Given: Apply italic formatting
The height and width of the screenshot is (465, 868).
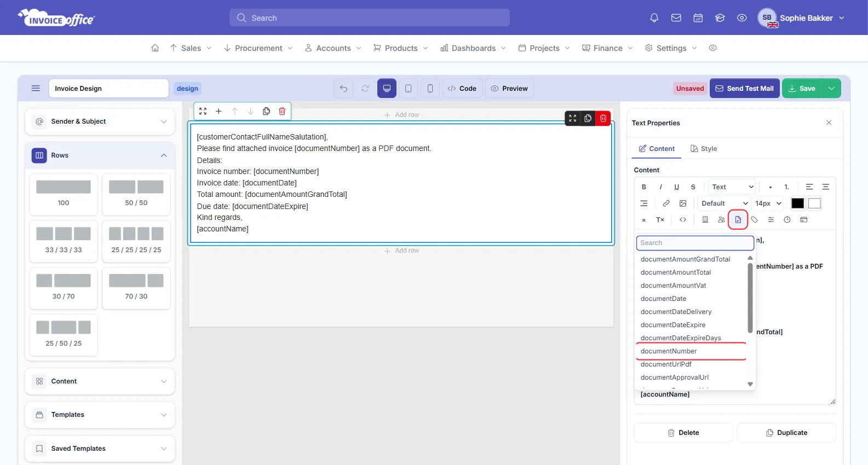Looking at the screenshot, I should (x=660, y=187).
